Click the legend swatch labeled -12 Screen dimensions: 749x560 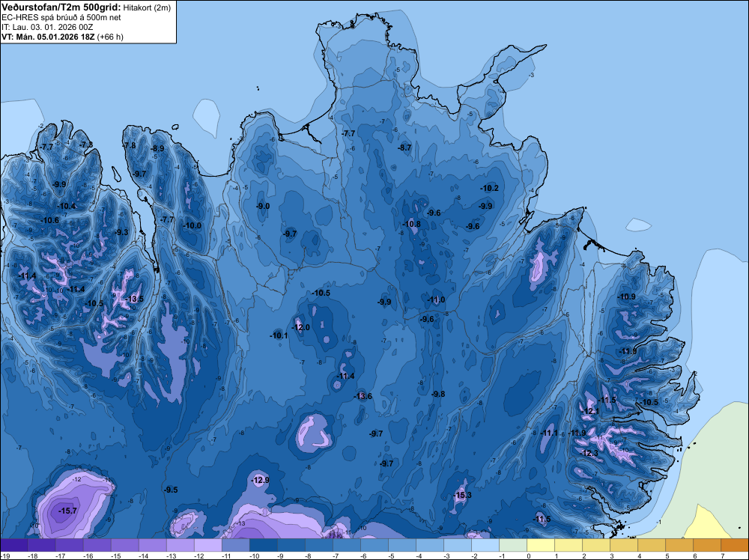207,545
